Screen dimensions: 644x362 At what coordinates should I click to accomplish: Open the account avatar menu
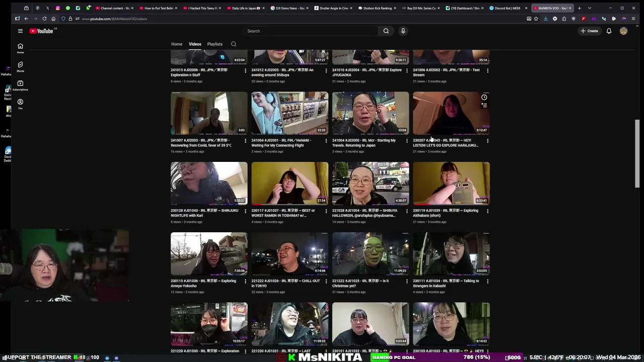click(x=623, y=31)
